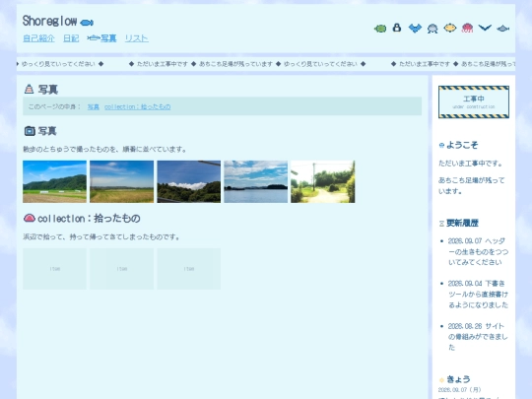Click 2026.08.28 サイトの骨組み update entry
The width and height of the screenshot is (532, 399).
[478, 337]
